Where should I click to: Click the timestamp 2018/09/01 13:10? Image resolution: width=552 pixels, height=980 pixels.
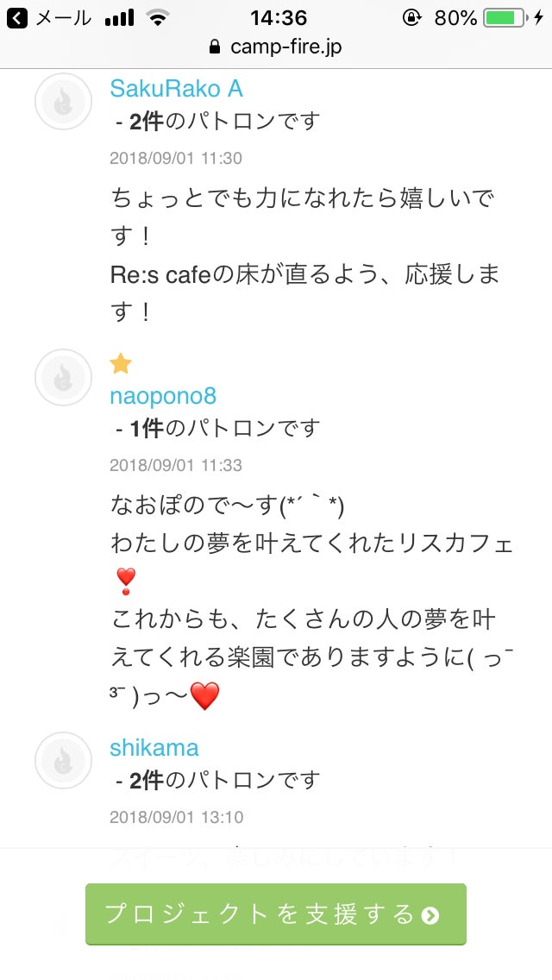point(176,817)
